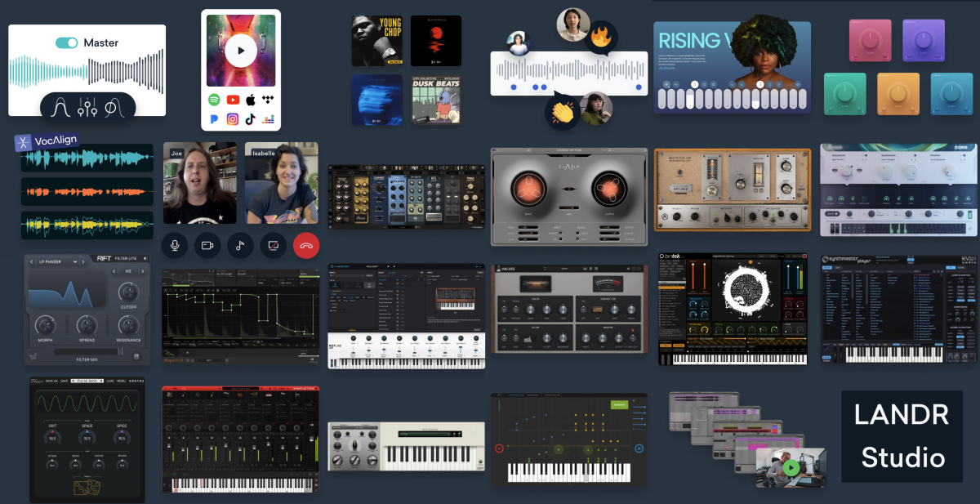980x504 pixels.
Task: Click the Rift RESONANCE knob
Action: 128,324
